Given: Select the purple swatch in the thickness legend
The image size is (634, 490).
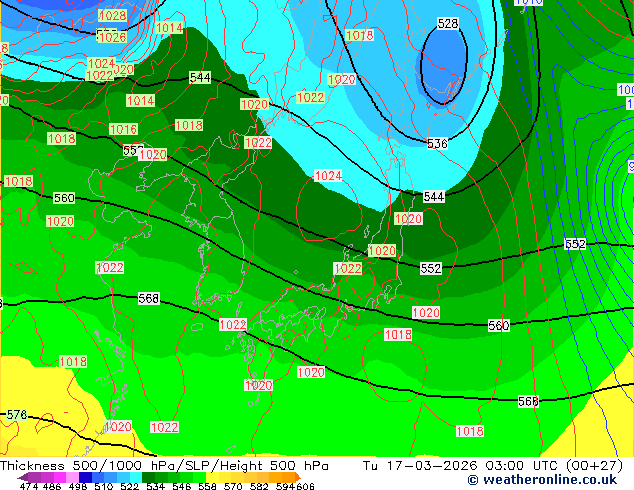Looking at the screenshot, I should 34,477.
